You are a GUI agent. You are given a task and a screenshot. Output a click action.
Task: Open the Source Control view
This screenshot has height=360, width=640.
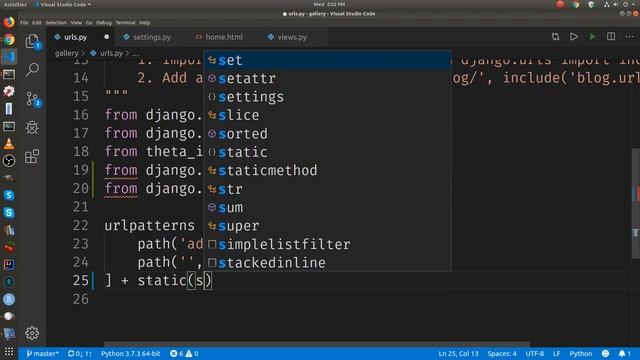[32, 99]
